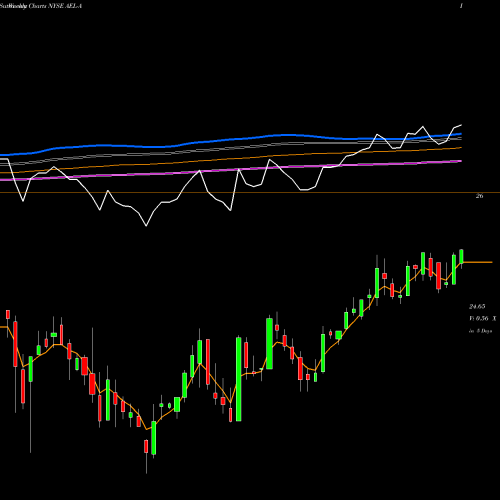Click the rightmost green candlestick
The width and height of the screenshot is (500, 500).
pos(462,257)
